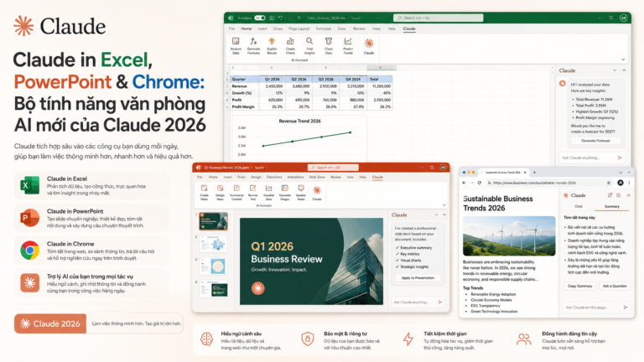Click send arrow in Chrome Claude panel
Viewport: 644px width, 362px height.
626,307
